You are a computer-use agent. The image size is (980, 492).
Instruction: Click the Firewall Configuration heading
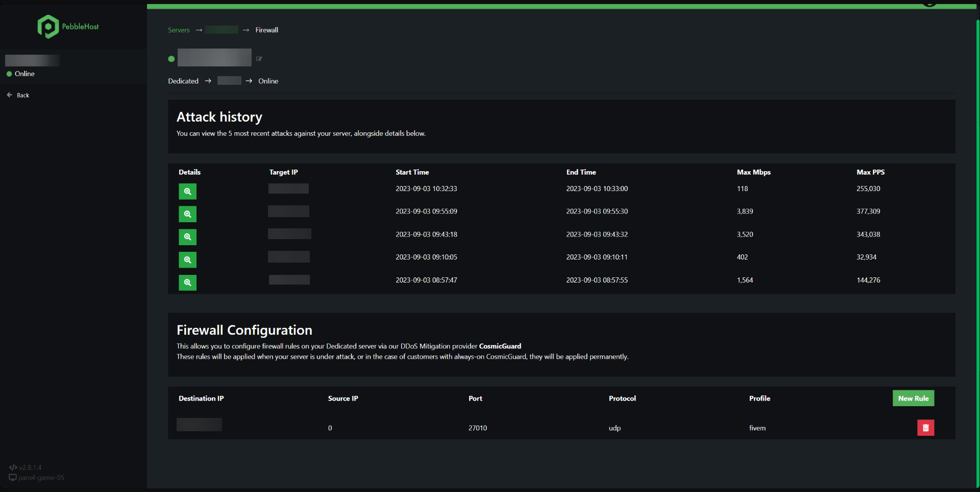point(244,330)
